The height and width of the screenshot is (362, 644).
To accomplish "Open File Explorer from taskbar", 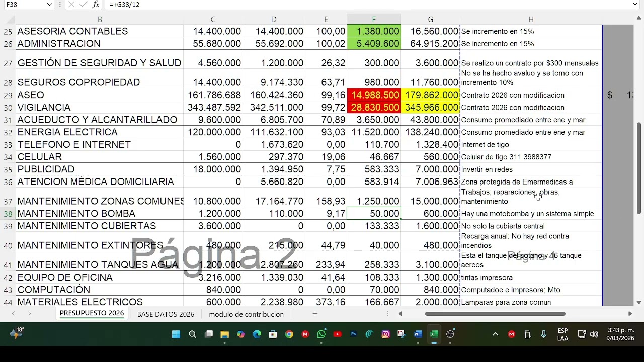I will click(x=225, y=334).
